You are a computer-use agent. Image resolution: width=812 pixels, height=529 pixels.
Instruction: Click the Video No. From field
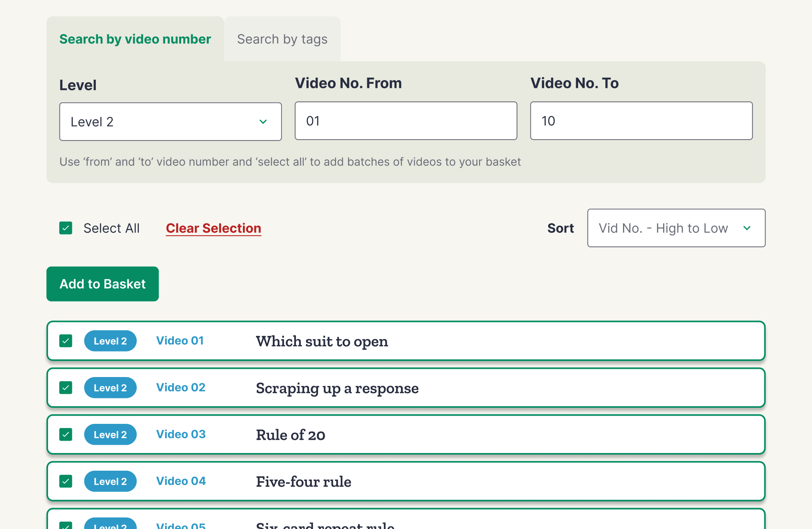406,121
